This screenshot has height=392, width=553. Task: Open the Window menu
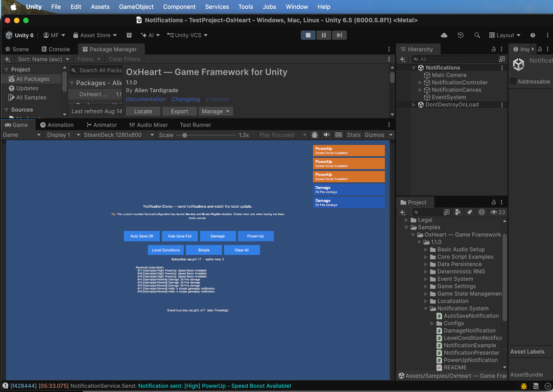coord(297,7)
